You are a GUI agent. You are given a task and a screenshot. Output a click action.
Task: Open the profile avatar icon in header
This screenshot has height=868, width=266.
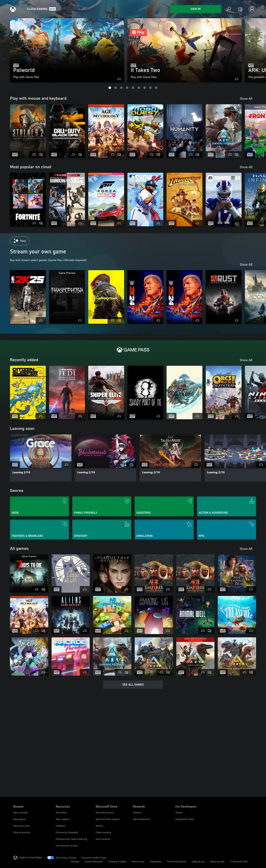tap(252, 9)
